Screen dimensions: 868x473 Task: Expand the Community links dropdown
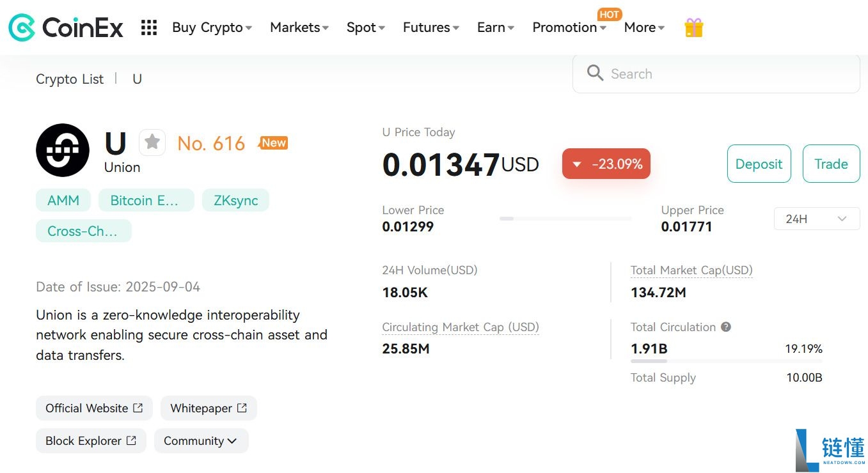[x=201, y=441]
